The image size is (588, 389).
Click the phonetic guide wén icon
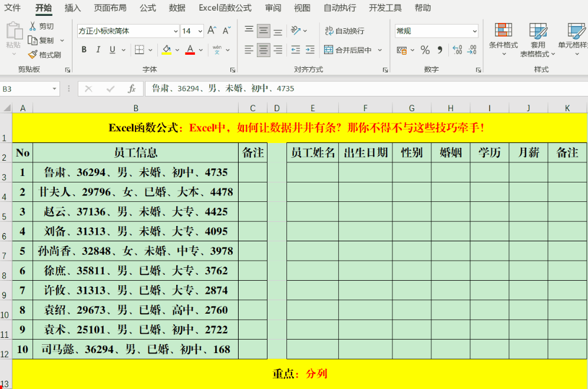pyautogui.click(x=217, y=49)
